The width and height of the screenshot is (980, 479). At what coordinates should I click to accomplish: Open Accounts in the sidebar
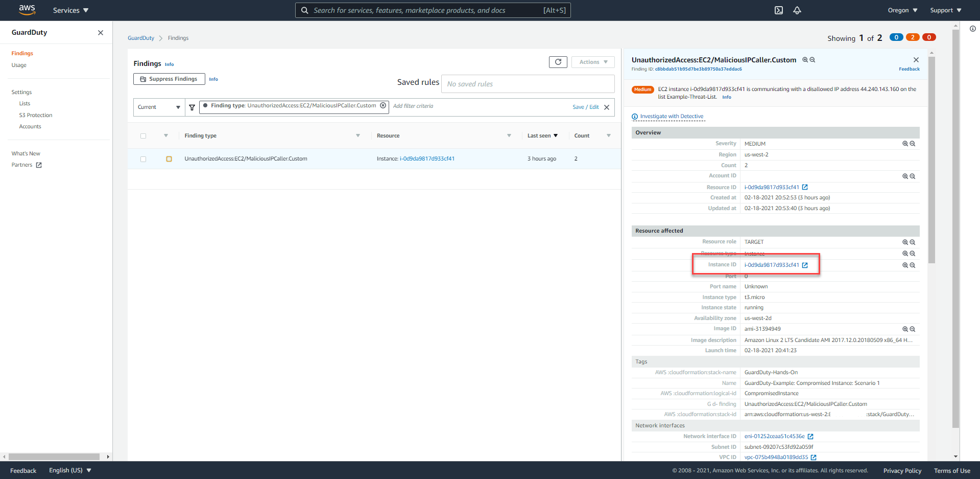(30, 126)
